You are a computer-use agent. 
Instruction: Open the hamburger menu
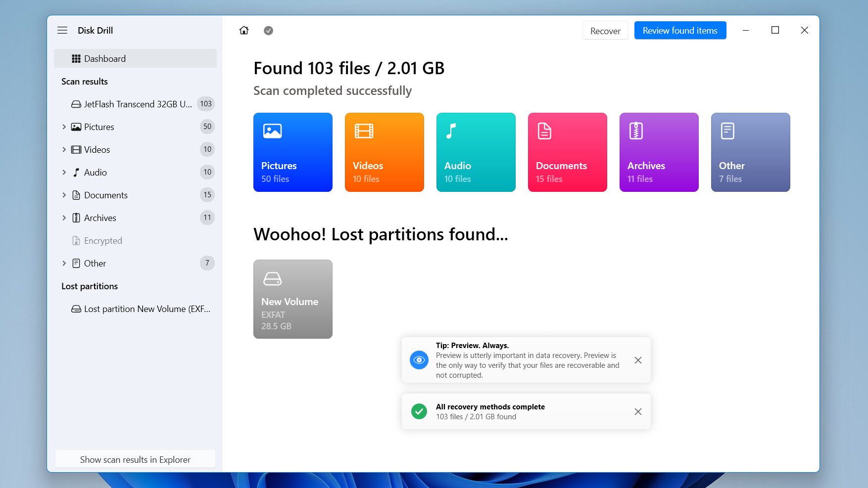(62, 30)
